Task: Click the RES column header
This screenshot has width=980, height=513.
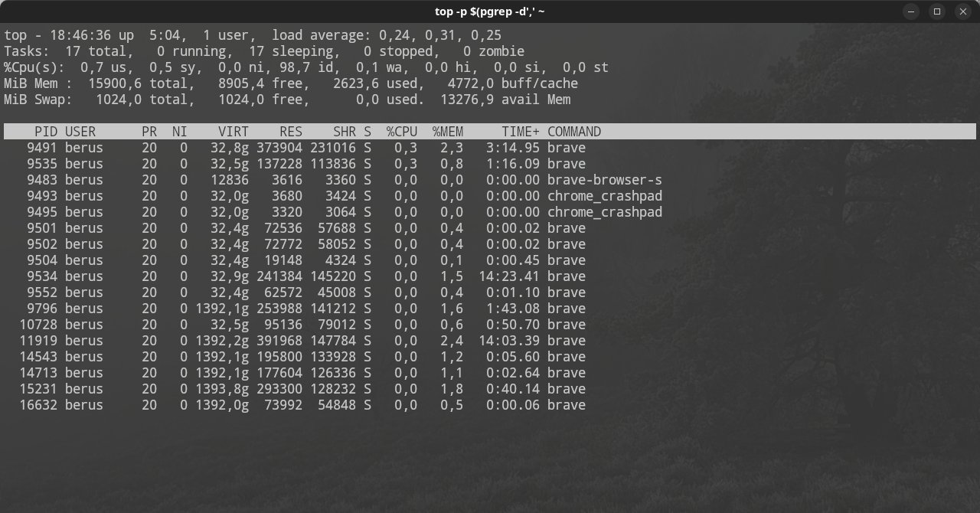Action: 291,132
